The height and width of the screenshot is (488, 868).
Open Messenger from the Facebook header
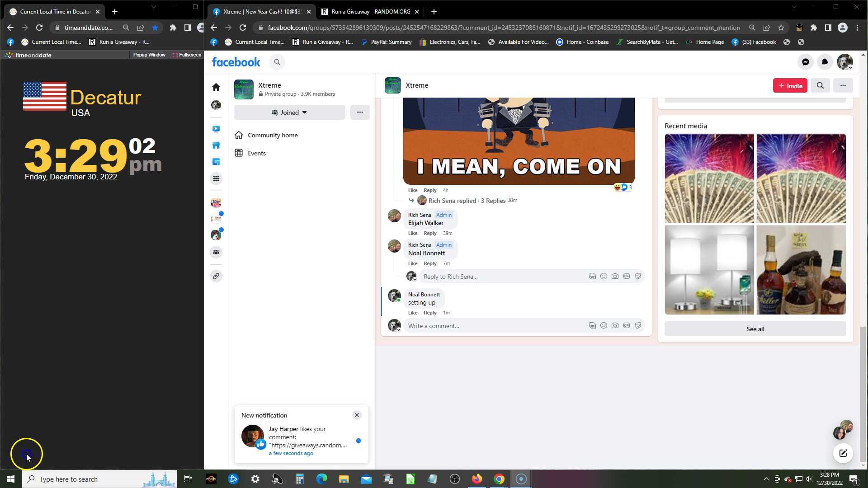(x=805, y=62)
